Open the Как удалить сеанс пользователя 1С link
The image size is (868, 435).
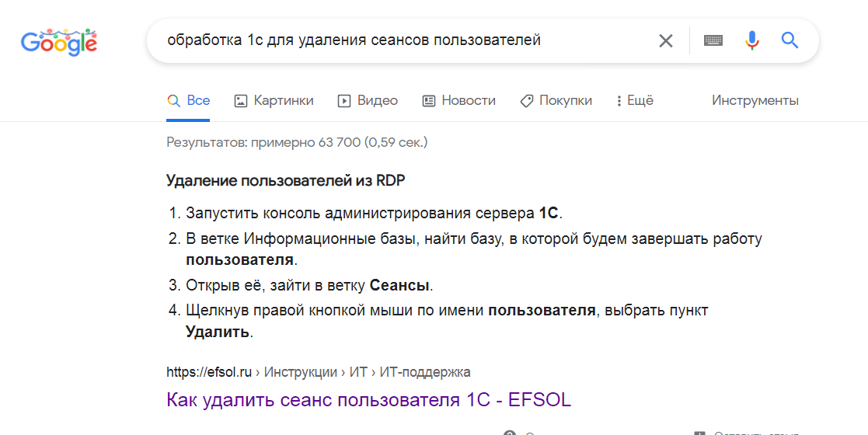(368, 399)
